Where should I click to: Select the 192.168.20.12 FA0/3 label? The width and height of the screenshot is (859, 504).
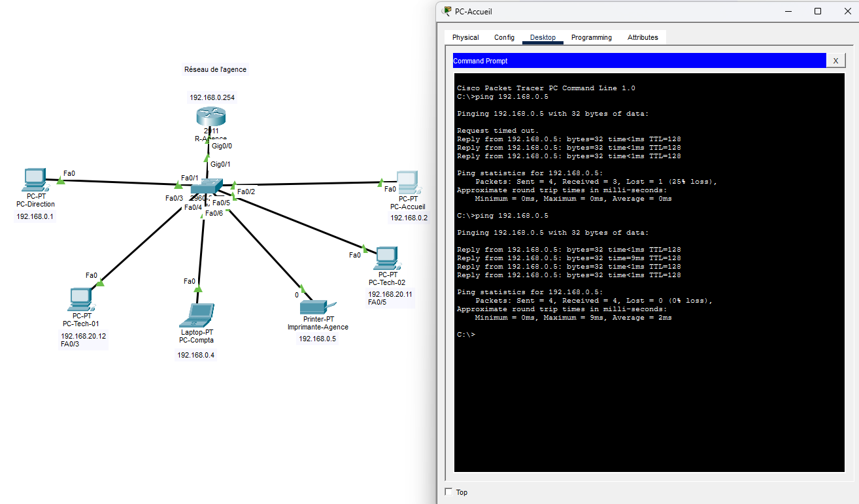click(83, 339)
